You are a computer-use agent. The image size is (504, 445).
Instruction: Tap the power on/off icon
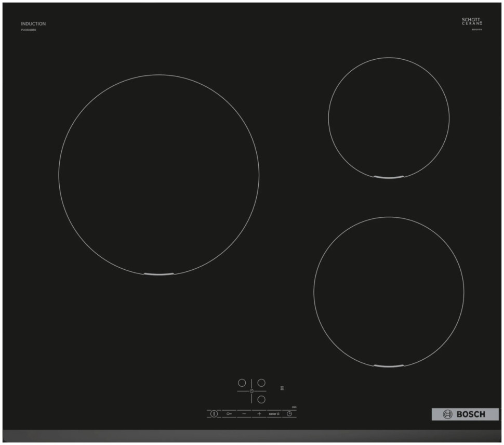pyautogui.click(x=214, y=413)
